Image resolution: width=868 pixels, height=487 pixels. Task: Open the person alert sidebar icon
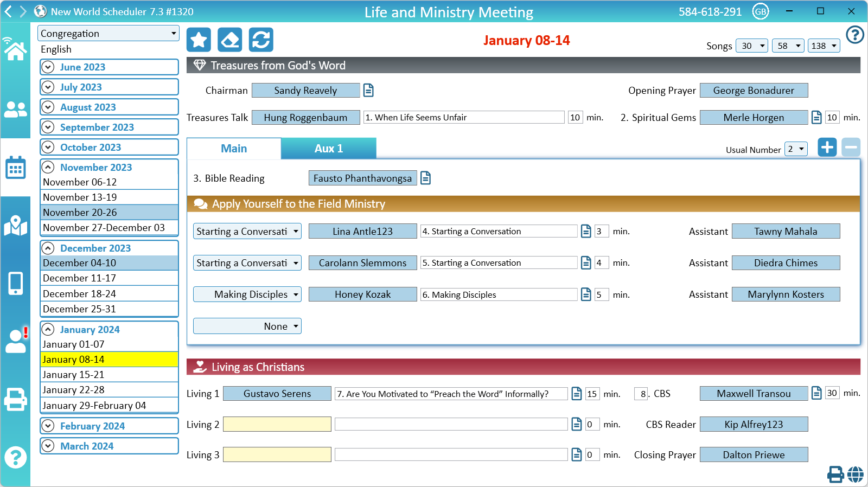pos(16,341)
